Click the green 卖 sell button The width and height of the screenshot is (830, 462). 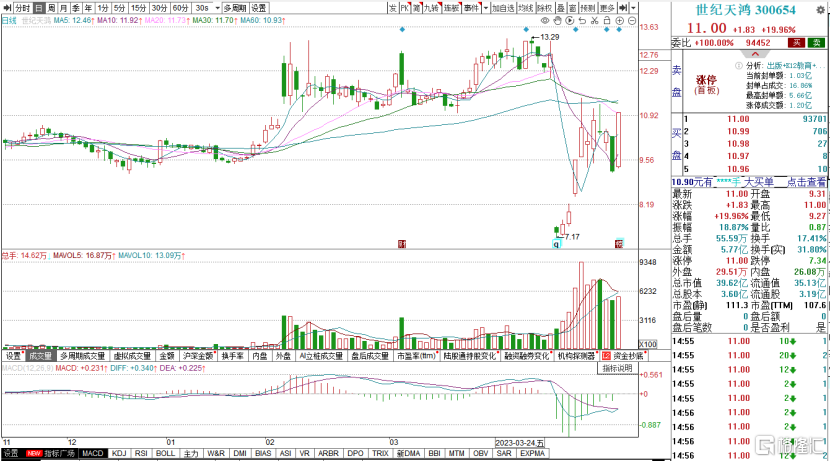817,43
